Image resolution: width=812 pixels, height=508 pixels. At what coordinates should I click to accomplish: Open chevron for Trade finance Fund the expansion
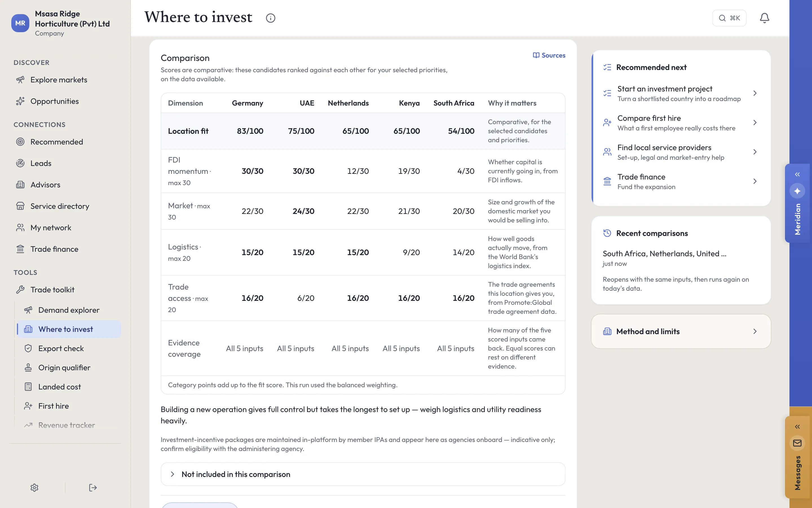pos(755,181)
